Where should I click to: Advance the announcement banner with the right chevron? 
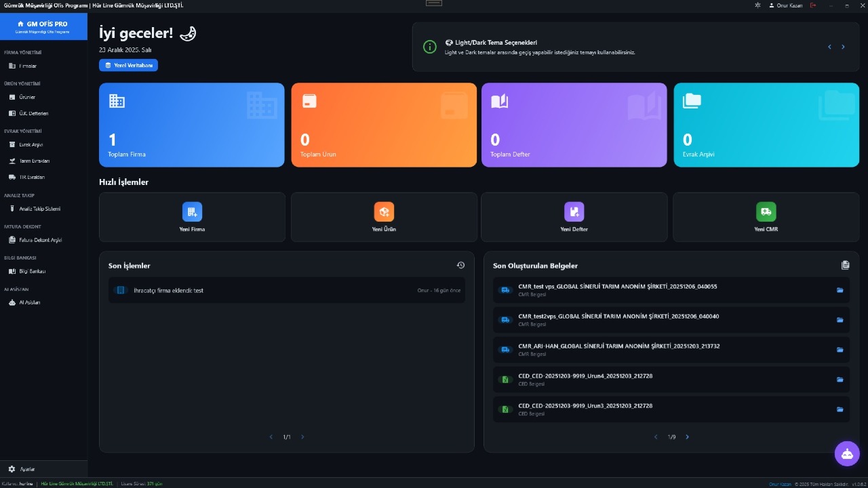(843, 47)
